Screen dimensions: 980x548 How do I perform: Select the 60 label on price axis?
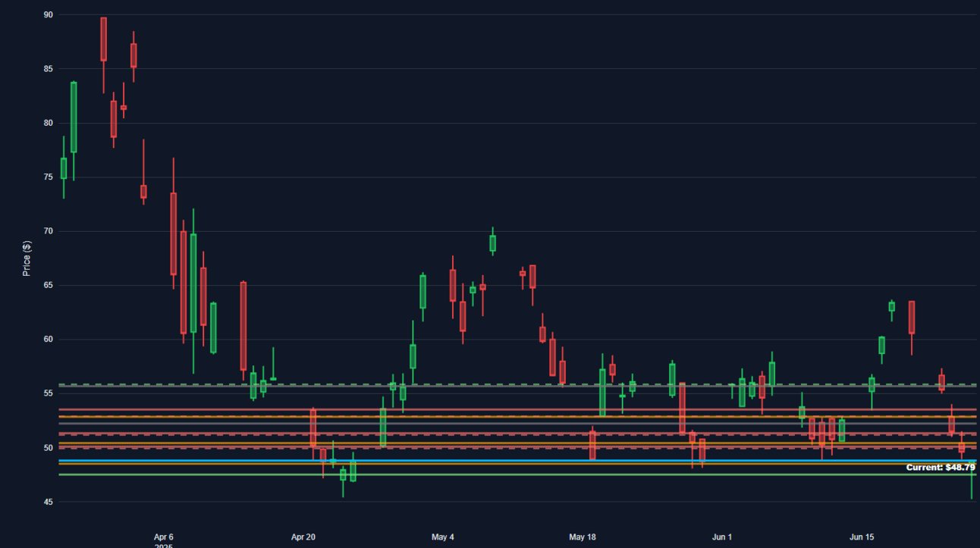[x=49, y=340]
